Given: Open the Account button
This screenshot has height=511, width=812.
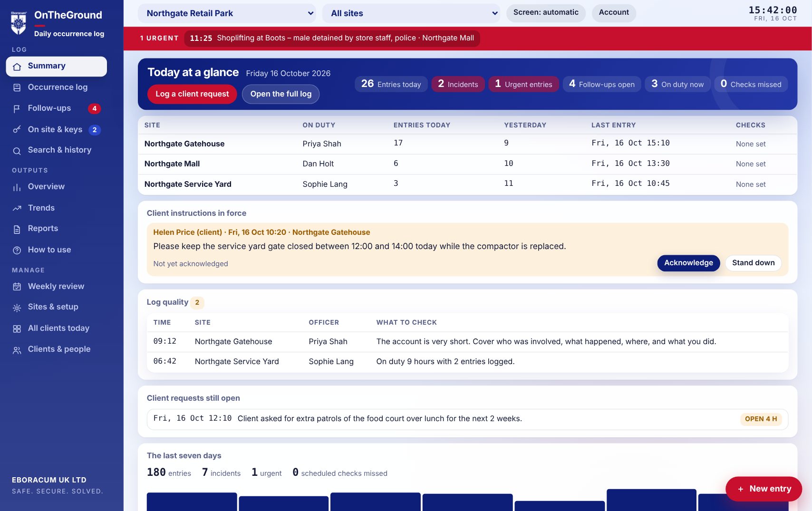Looking at the screenshot, I should click(x=614, y=13).
